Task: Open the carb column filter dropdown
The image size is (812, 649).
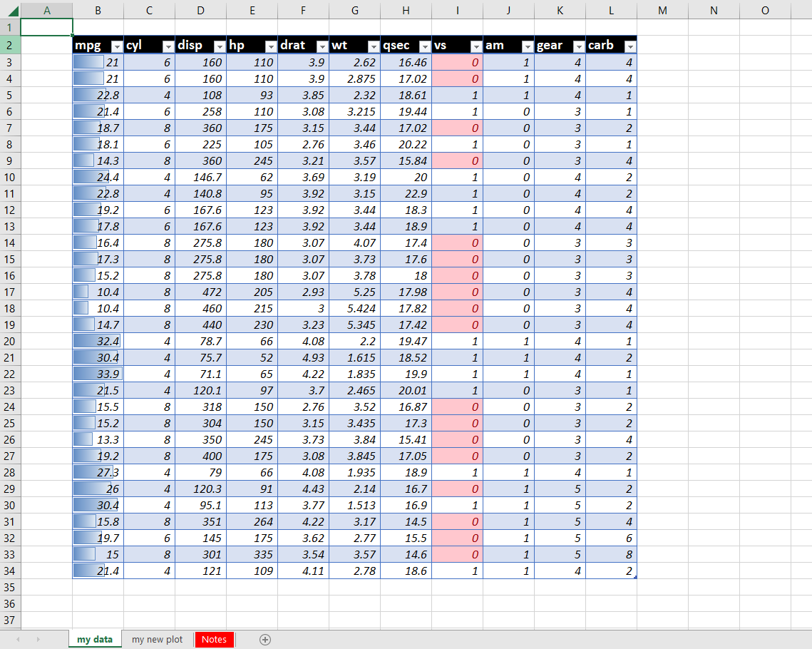Action: 630,46
